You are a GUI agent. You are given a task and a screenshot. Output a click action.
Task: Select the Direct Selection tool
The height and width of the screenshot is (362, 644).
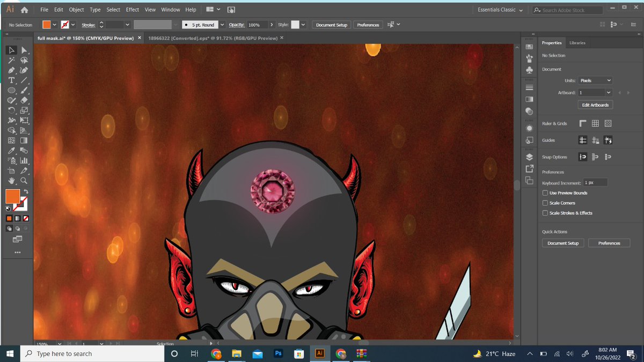(24, 50)
